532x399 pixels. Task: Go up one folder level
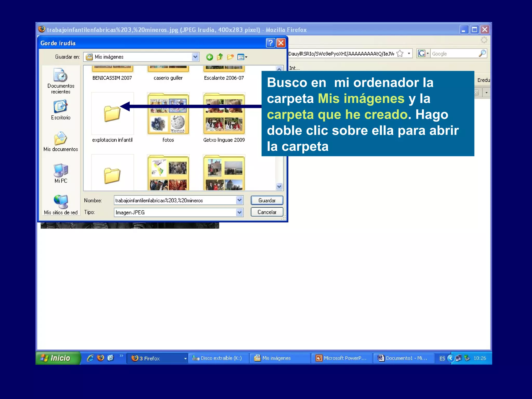point(220,57)
